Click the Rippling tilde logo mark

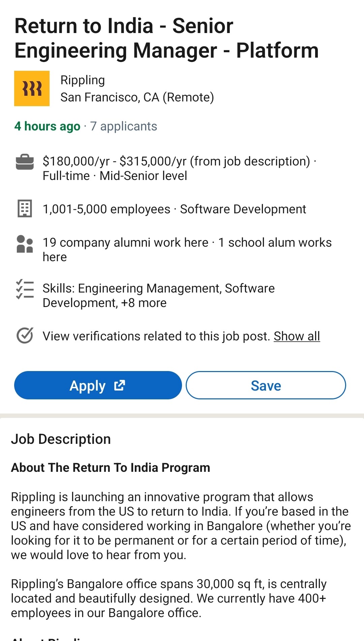click(x=32, y=88)
